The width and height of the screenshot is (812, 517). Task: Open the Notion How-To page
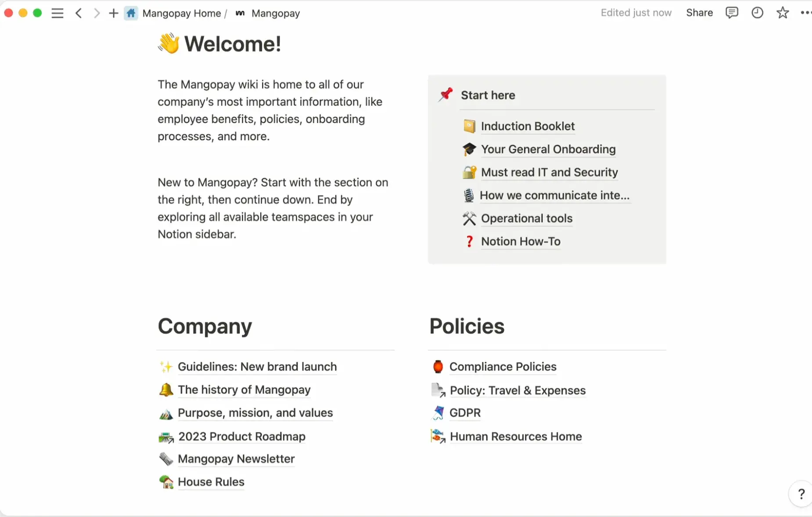click(521, 242)
